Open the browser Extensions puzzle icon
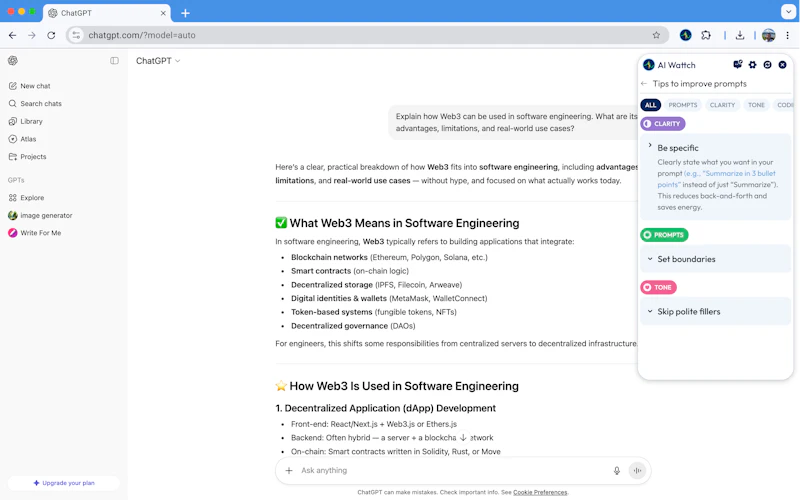Image resolution: width=800 pixels, height=500 pixels. pyautogui.click(x=706, y=35)
